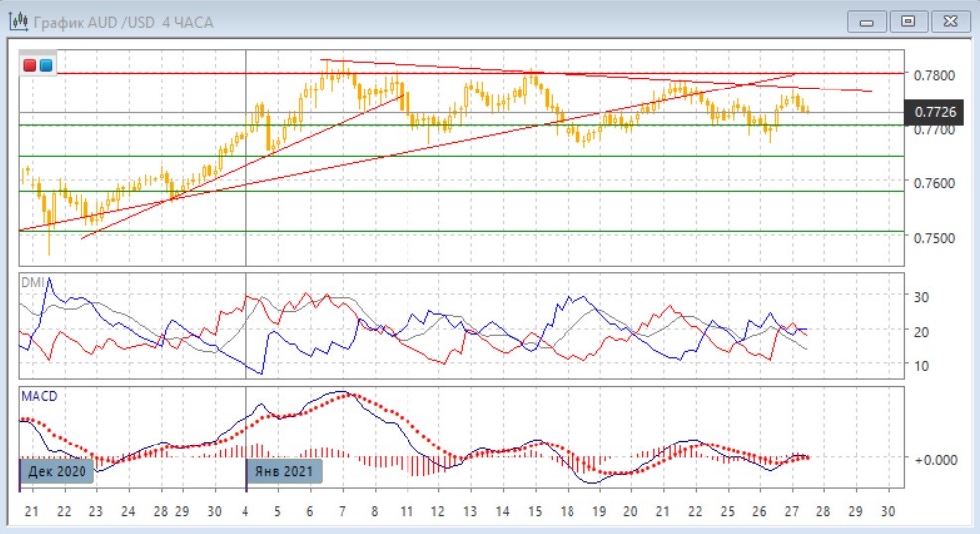This screenshot has height=534, width=980.
Task: Click the MACD +0.000 zero level label
Action: coord(935,458)
